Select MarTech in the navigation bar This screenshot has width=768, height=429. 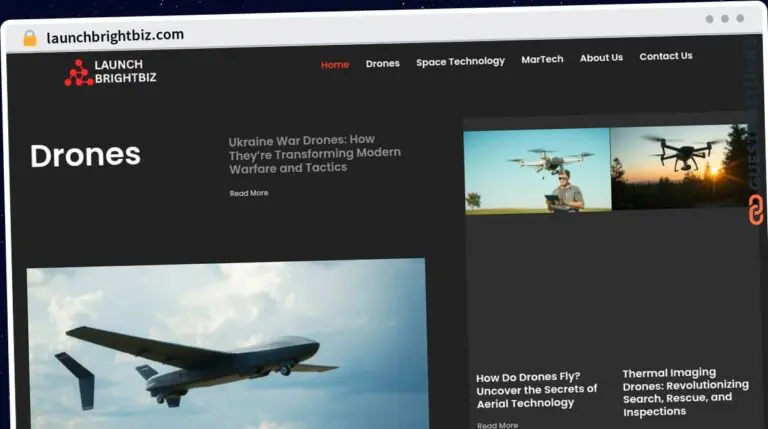point(542,59)
